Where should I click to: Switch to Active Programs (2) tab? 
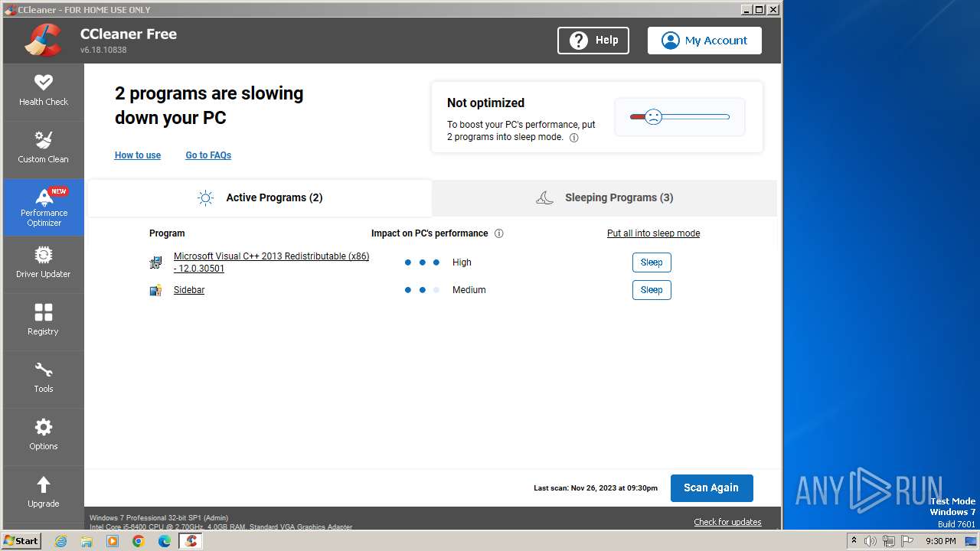click(x=260, y=198)
